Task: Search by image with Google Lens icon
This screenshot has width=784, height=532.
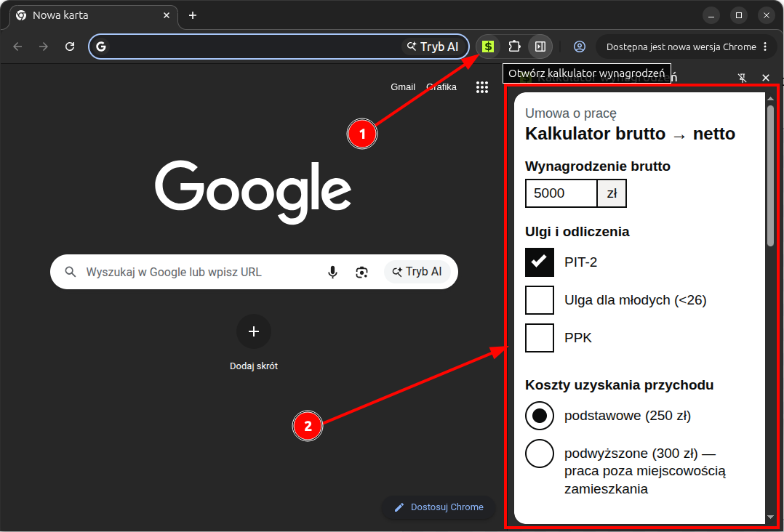Action: click(x=361, y=272)
